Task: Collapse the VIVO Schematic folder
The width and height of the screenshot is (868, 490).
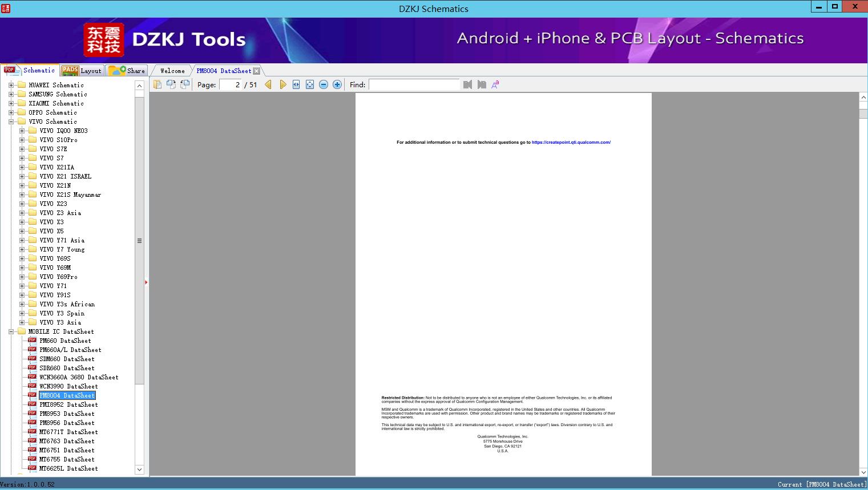Action: pyautogui.click(x=11, y=122)
